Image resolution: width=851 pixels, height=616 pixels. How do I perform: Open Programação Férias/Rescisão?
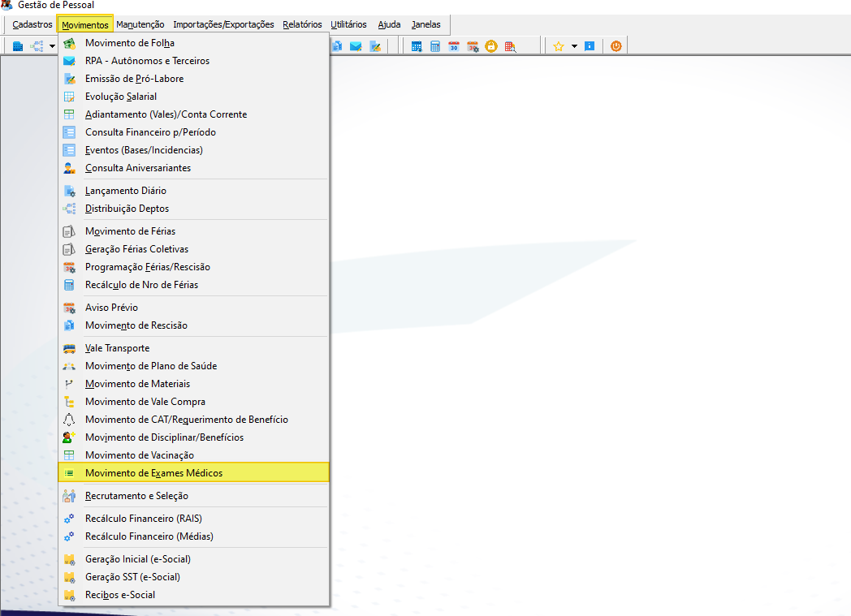click(x=193, y=267)
